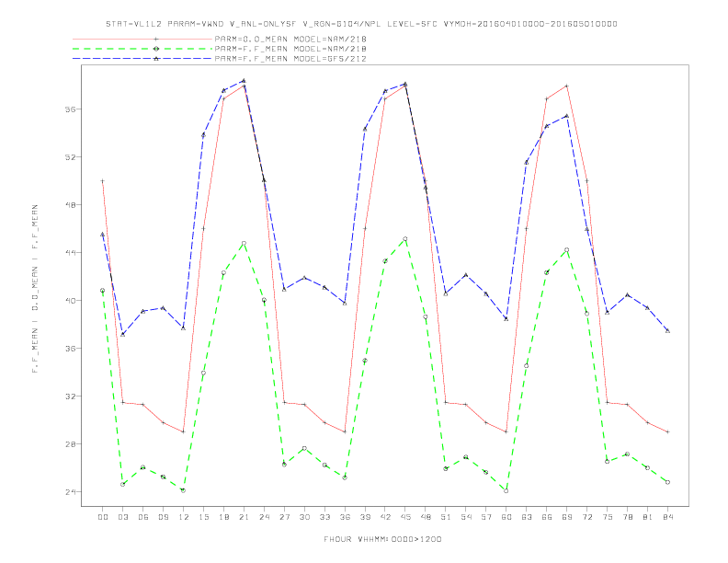Click blue GFS triangle marker at hour 21
Viewport: 728px width, 563px height.
coord(244,81)
